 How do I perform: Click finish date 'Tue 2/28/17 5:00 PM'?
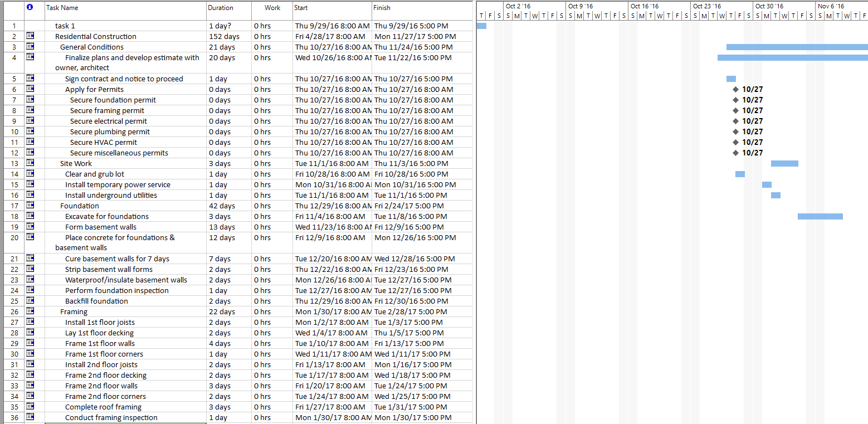tap(422, 311)
